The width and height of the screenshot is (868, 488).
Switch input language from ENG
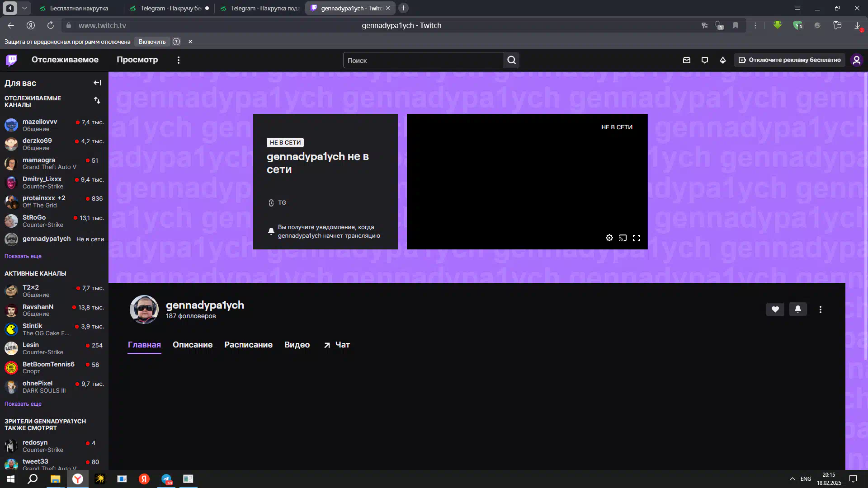[806, 479]
